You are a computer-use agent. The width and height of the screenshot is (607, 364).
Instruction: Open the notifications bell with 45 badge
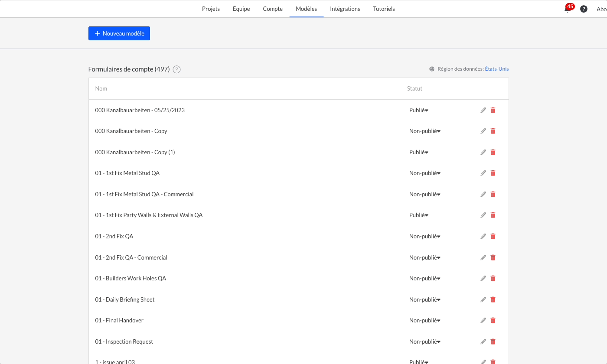[568, 9]
